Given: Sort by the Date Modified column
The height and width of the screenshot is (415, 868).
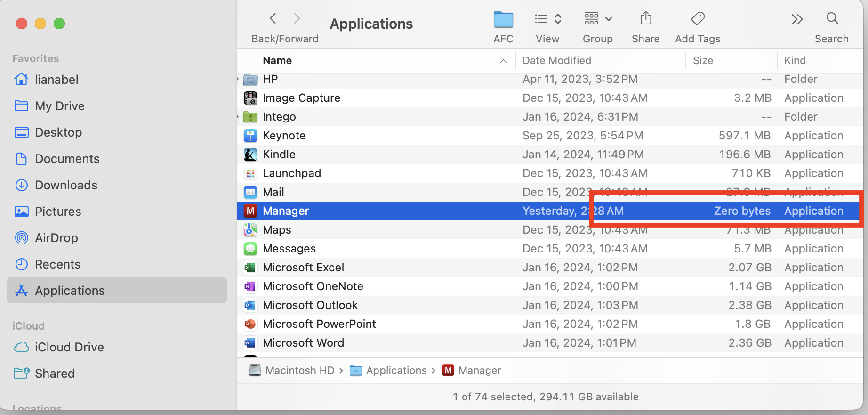Looking at the screenshot, I should 557,60.
